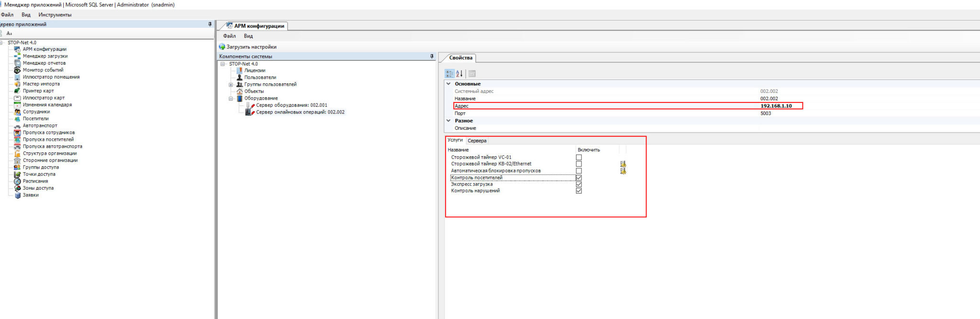Enable Сторожевой таймер VC-01 checkbox
This screenshot has height=319, width=980.
[579, 157]
